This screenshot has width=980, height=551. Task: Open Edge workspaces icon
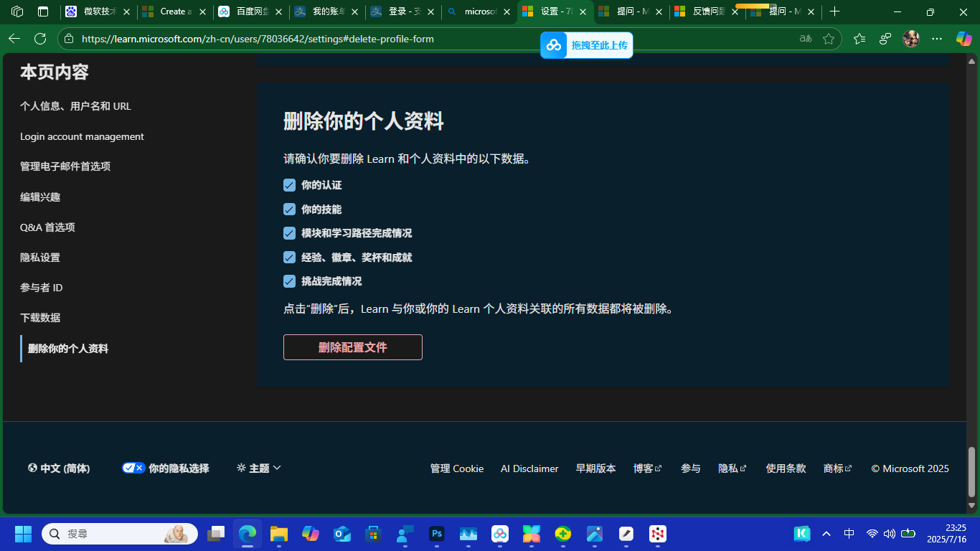coord(17,11)
